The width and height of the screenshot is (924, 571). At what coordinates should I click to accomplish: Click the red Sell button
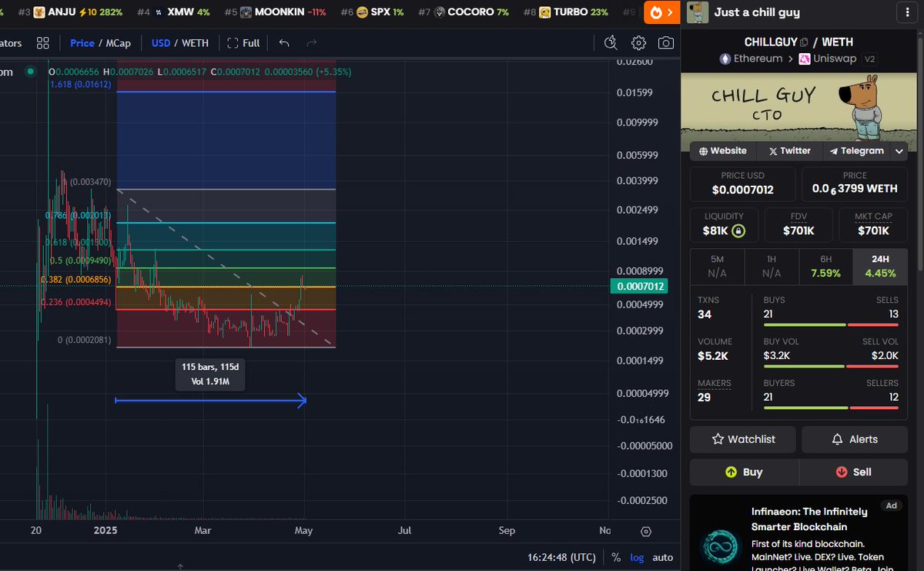point(853,472)
